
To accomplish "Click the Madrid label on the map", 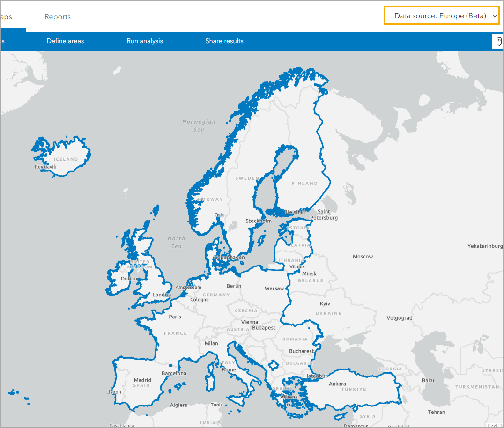I will click(x=142, y=380).
